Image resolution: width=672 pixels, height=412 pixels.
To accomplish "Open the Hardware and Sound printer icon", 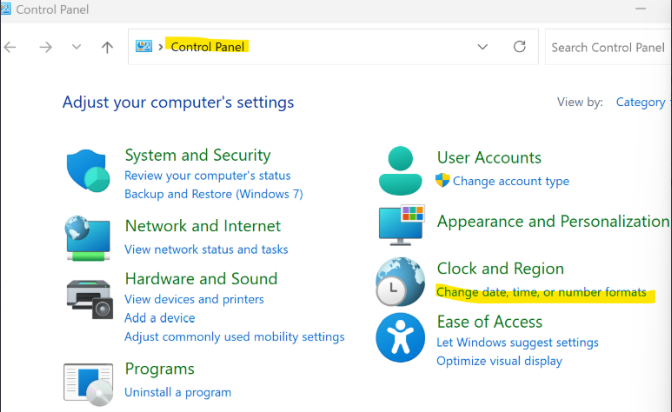I will pyautogui.click(x=90, y=299).
